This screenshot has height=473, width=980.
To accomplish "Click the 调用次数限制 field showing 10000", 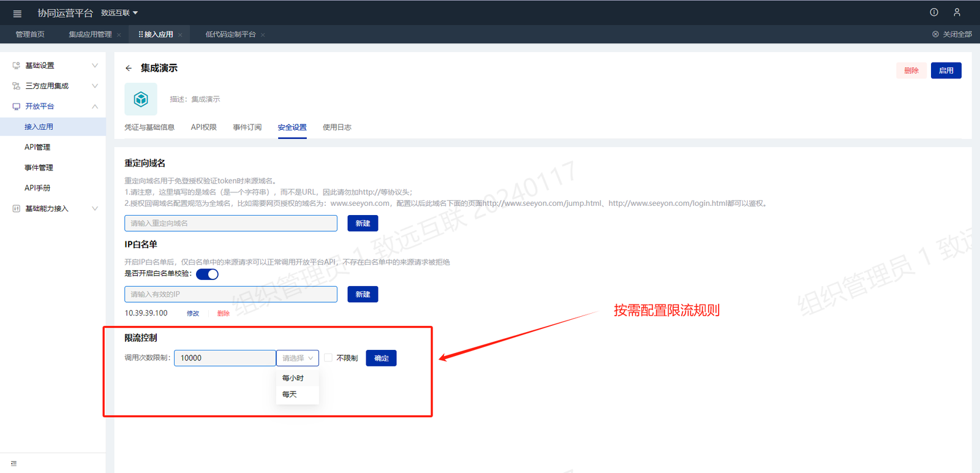I will click(225, 358).
